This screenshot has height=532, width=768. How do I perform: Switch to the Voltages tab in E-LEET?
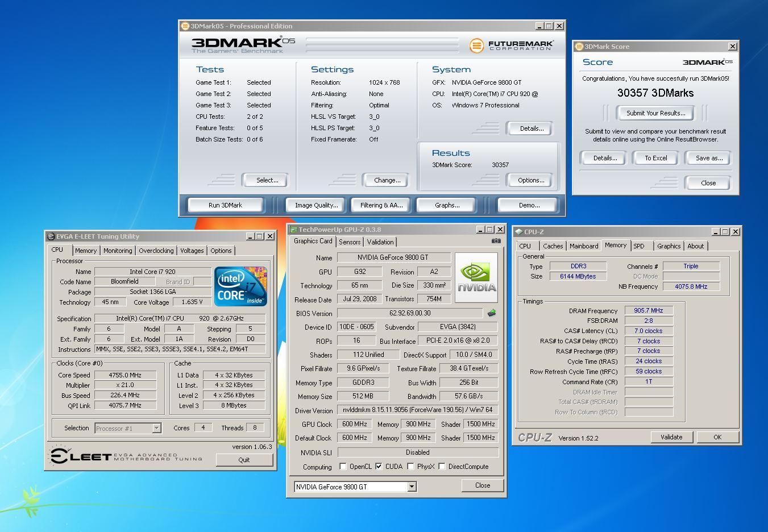point(192,251)
